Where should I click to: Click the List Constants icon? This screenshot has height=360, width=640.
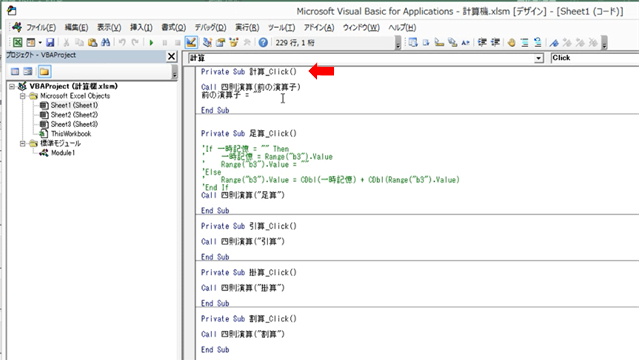pyautogui.click(x=426, y=42)
